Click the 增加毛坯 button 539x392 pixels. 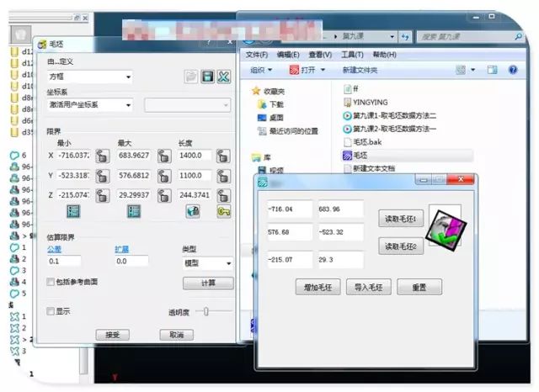click(x=318, y=287)
